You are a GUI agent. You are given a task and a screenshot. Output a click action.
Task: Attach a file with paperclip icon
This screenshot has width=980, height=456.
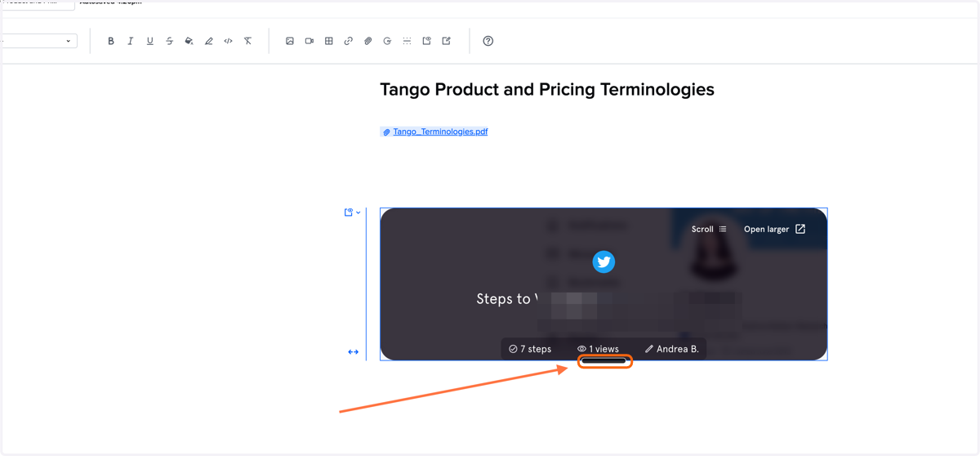(368, 41)
